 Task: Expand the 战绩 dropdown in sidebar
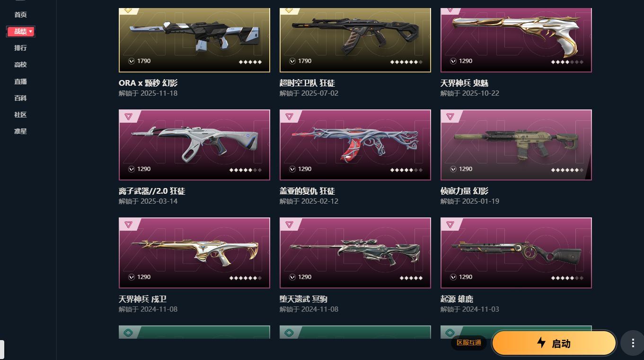point(21,31)
